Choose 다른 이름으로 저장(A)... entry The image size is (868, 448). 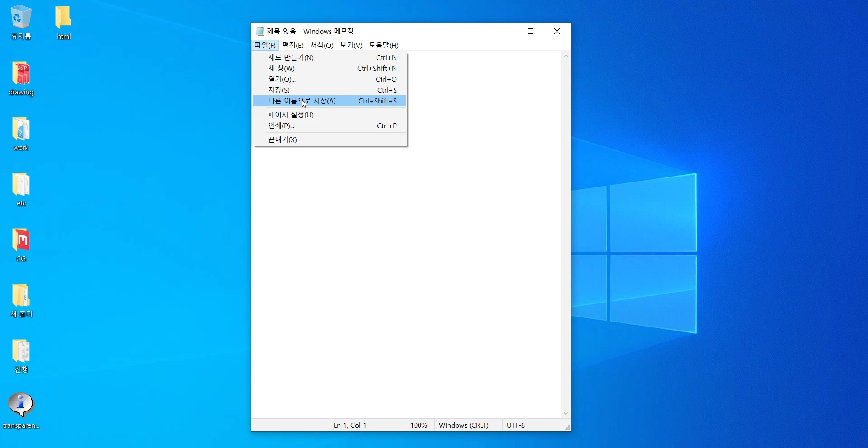click(330, 101)
